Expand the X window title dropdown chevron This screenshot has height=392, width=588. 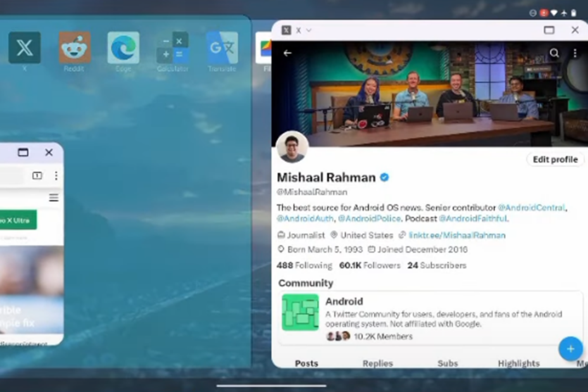click(x=309, y=31)
